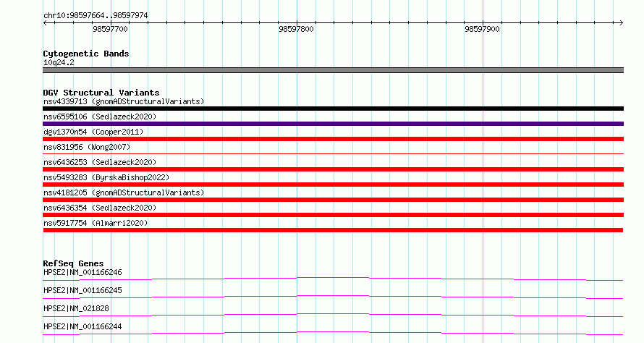Open transcript HPSE2|NM_021828

pyautogui.click(x=76, y=308)
